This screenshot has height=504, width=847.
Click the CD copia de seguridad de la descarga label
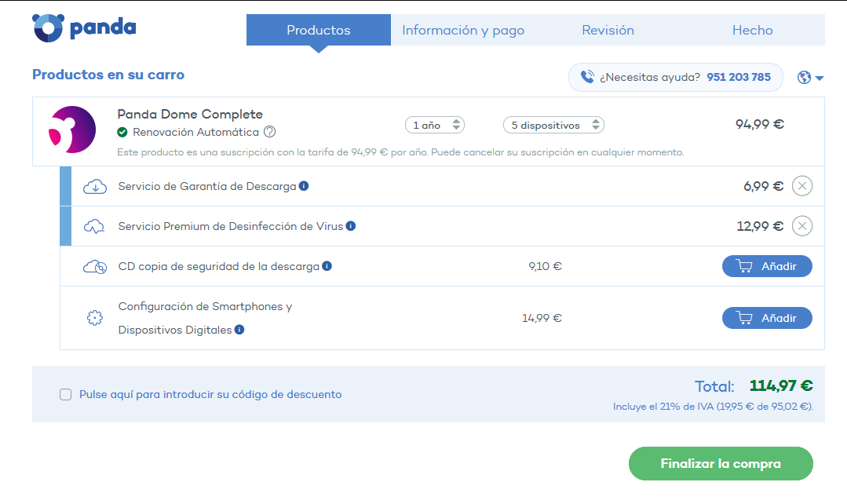219,266
